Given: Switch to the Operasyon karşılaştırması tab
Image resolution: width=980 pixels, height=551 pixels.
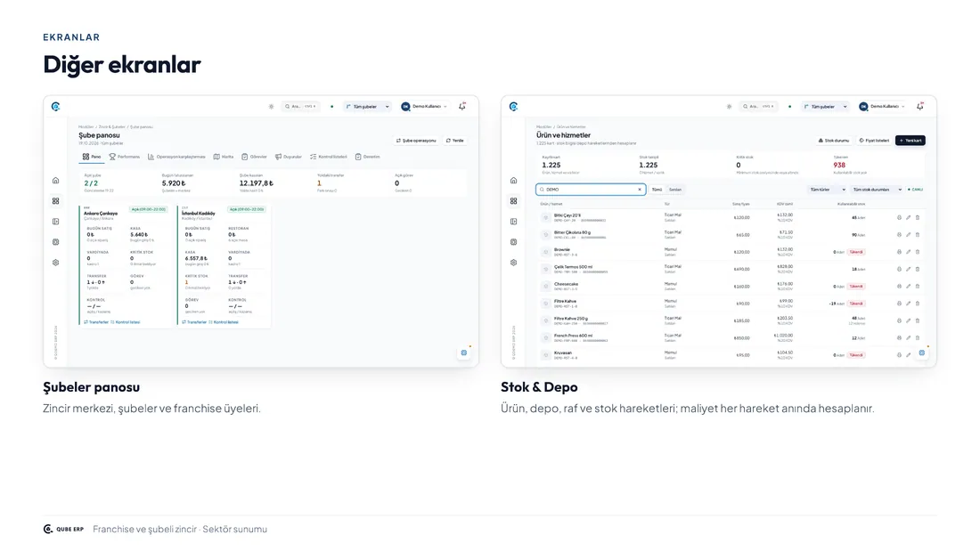Looking at the screenshot, I should point(176,157).
